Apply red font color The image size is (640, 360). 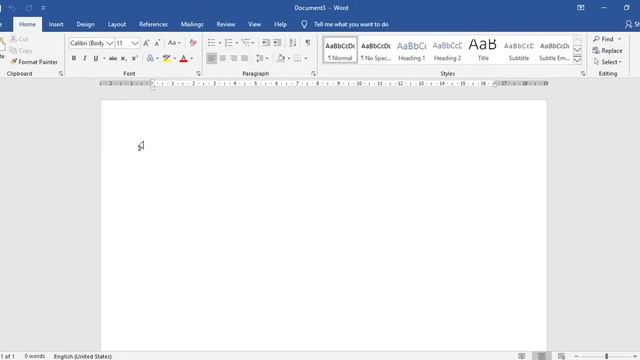coord(184,58)
